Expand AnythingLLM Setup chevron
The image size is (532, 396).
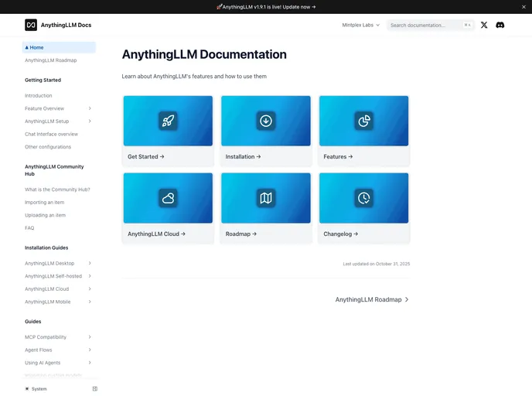(x=90, y=121)
